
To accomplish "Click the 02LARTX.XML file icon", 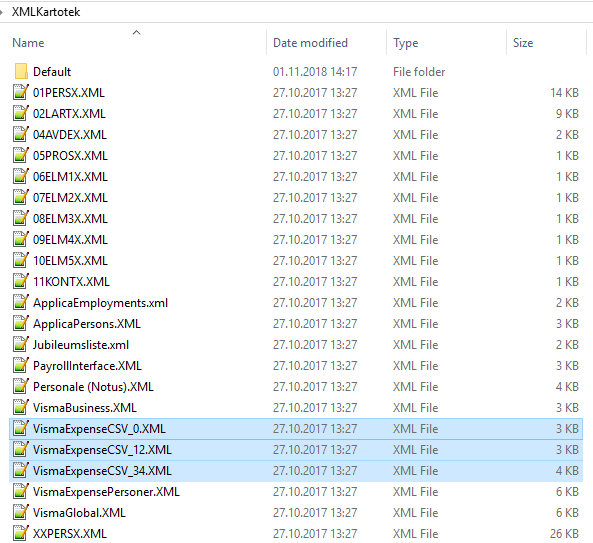I will (21, 113).
